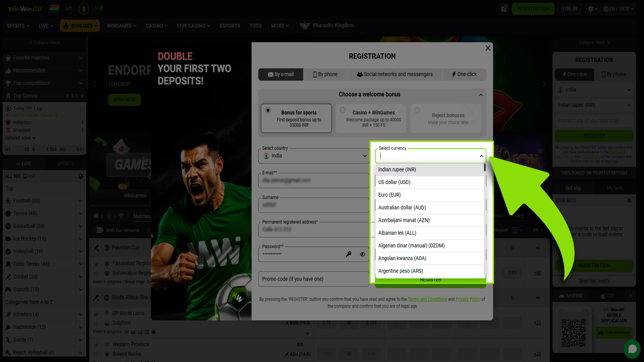The height and width of the screenshot is (362, 644).
Task: Go to next Top Games page arrow
Action: click(82, 96)
